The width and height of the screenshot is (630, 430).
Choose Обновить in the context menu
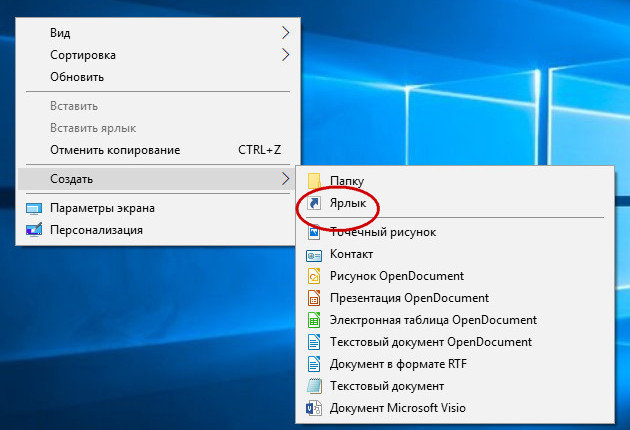click(158, 77)
